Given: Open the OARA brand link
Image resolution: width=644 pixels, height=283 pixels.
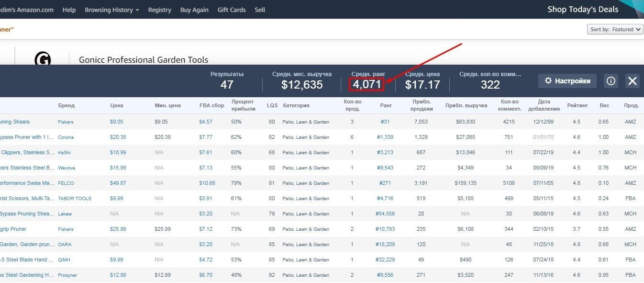Looking at the screenshot, I should coord(65,245).
